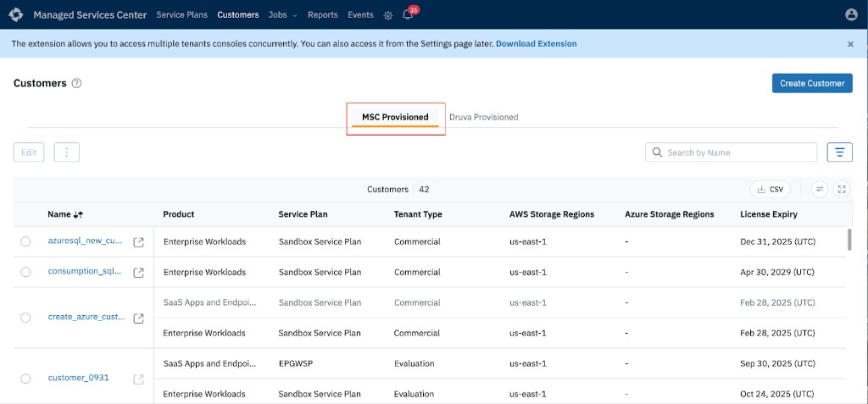Open the azuresql_new_cu... customer link
The image size is (868, 404).
tap(85, 241)
